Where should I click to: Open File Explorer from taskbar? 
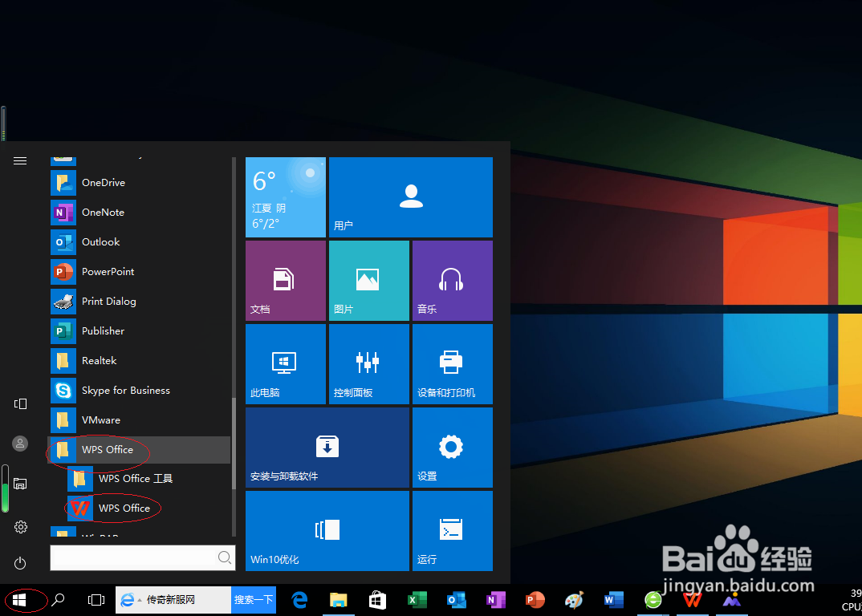[x=339, y=600]
